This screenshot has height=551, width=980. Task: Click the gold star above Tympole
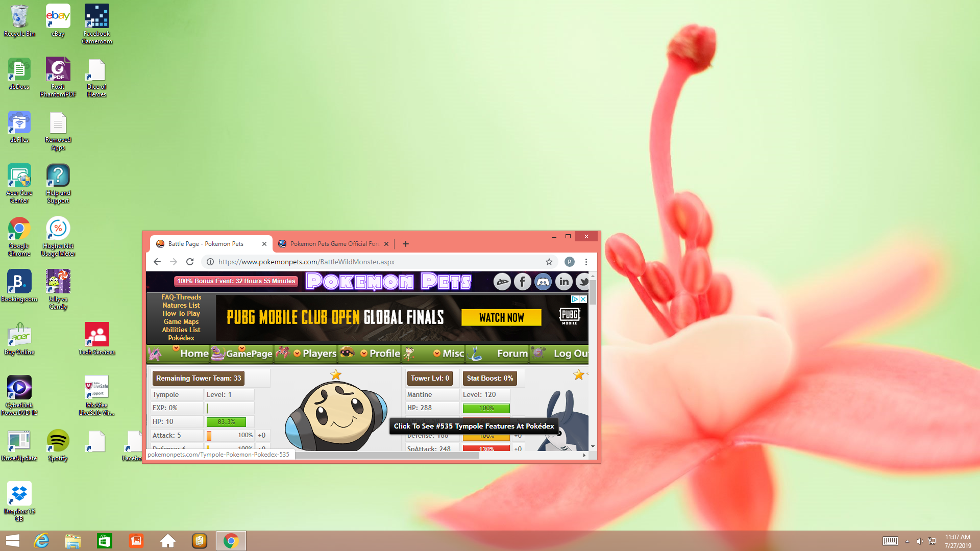click(336, 375)
